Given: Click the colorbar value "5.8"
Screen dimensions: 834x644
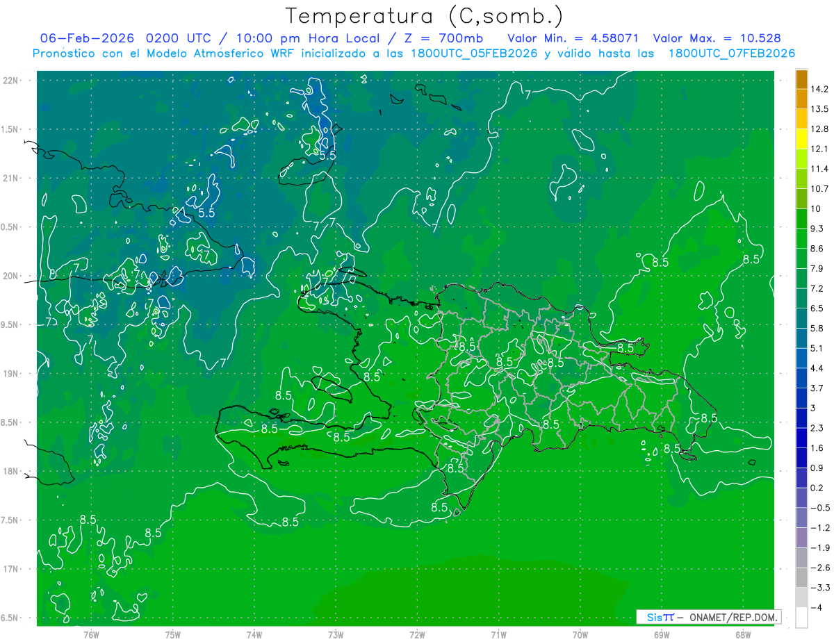Looking at the screenshot, I should (x=817, y=329).
